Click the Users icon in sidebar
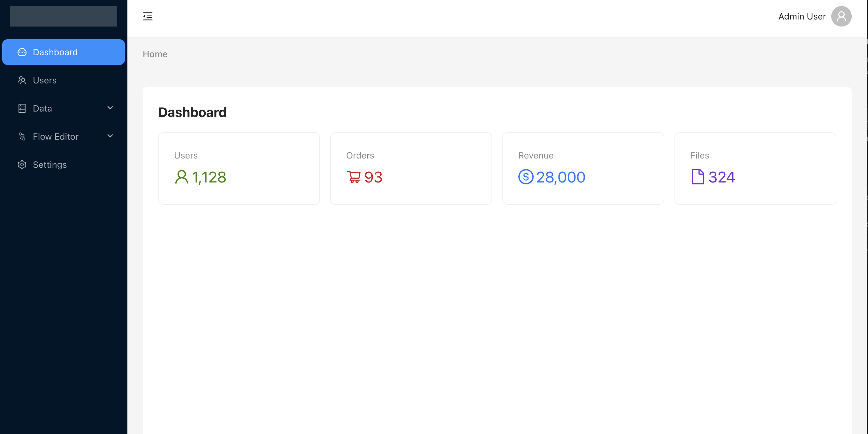The height and width of the screenshot is (434, 868). 22,80
